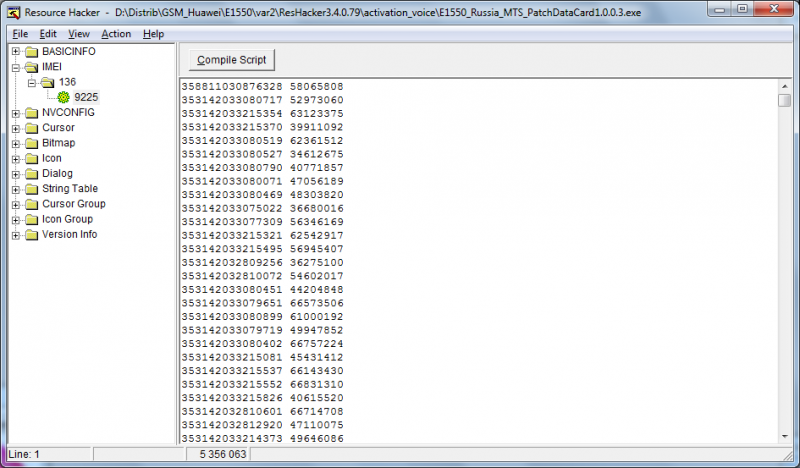Click the 5 356 063 status bar value

click(223, 454)
